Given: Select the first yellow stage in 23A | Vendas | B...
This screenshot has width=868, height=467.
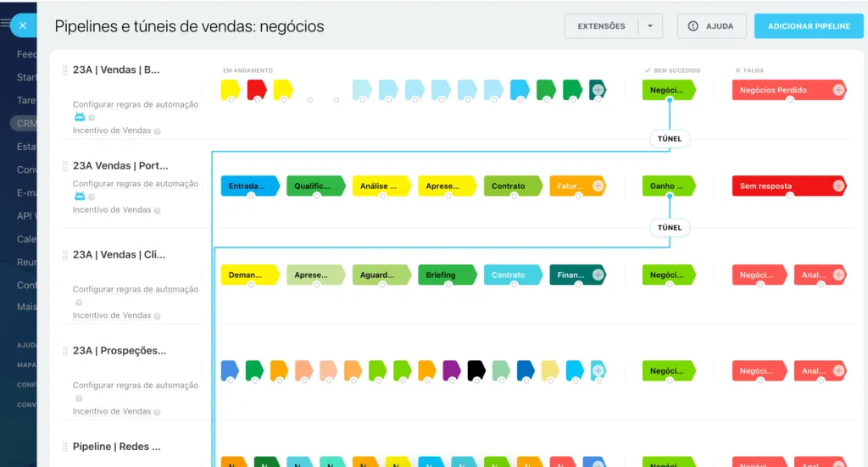Looking at the screenshot, I should (x=231, y=90).
